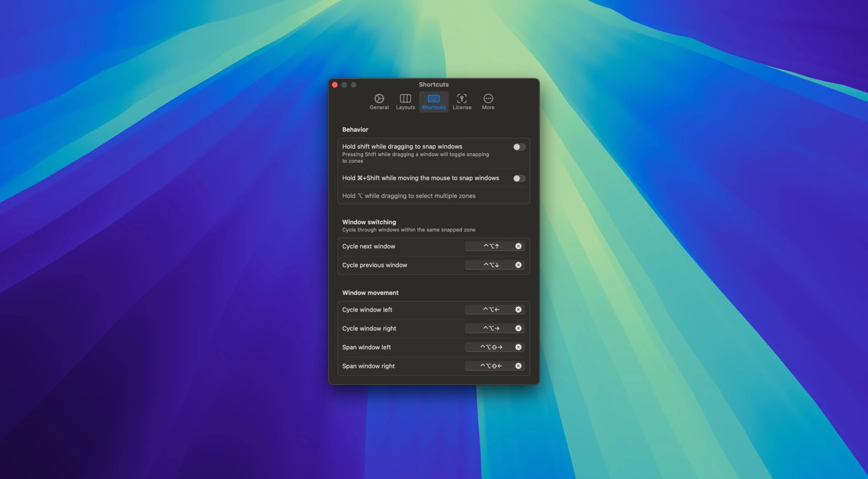Edit the Cycle next window shortcut field

tap(490, 246)
